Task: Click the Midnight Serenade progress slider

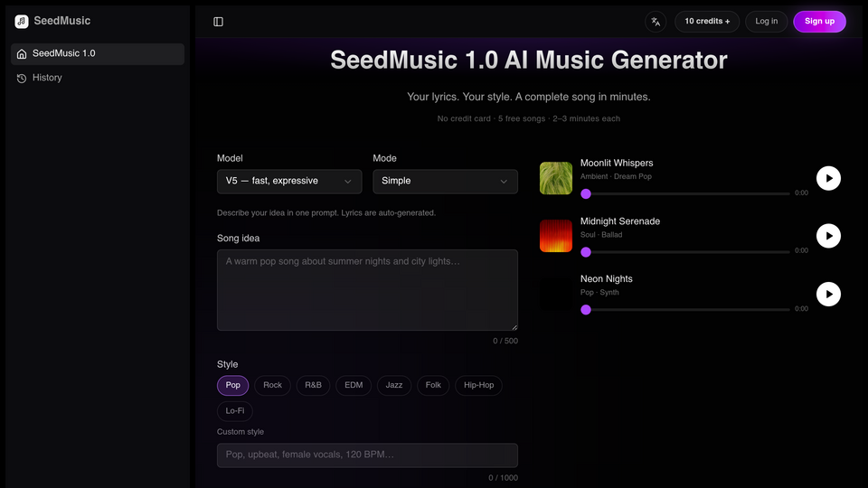Action: 687,252
